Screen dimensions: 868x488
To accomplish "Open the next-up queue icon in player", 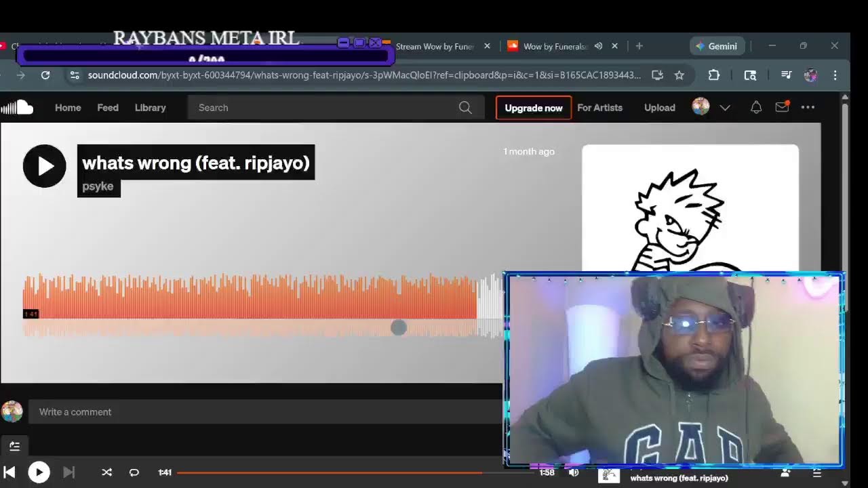I will pos(817,473).
